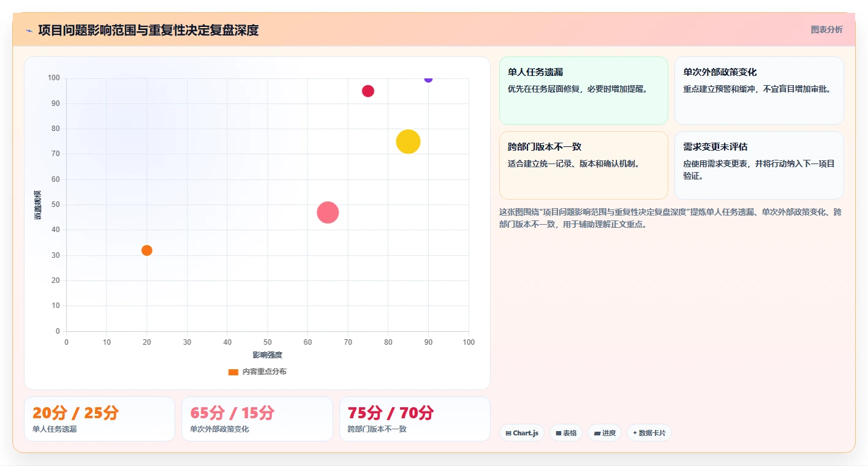Click the crimson bubble at x=75
868x466 pixels.
tap(368, 91)
